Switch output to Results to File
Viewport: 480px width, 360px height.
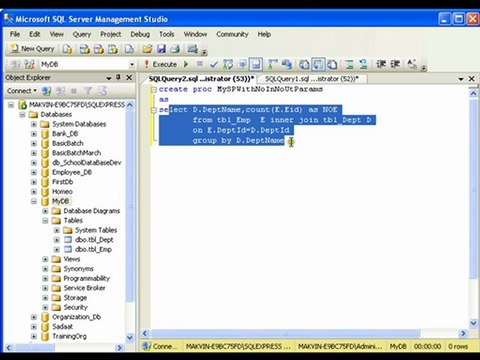(x=332, y=64)
